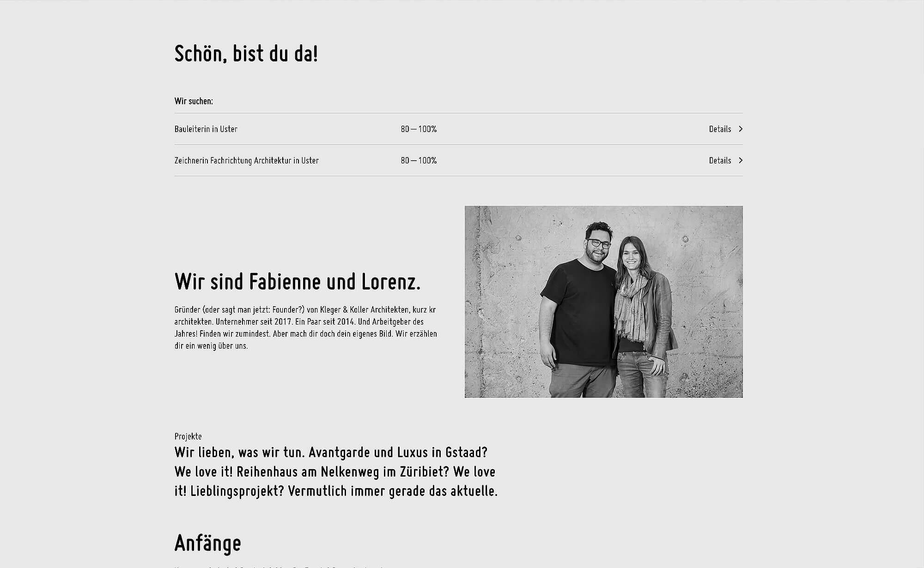Click 80—100% workload of Bauleiterin job

coord(419,129)
